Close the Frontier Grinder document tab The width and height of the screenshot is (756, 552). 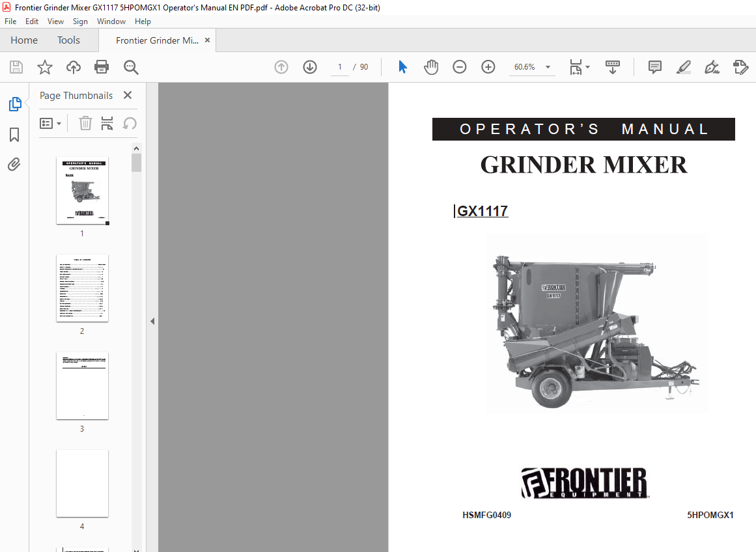click(207, 40)
